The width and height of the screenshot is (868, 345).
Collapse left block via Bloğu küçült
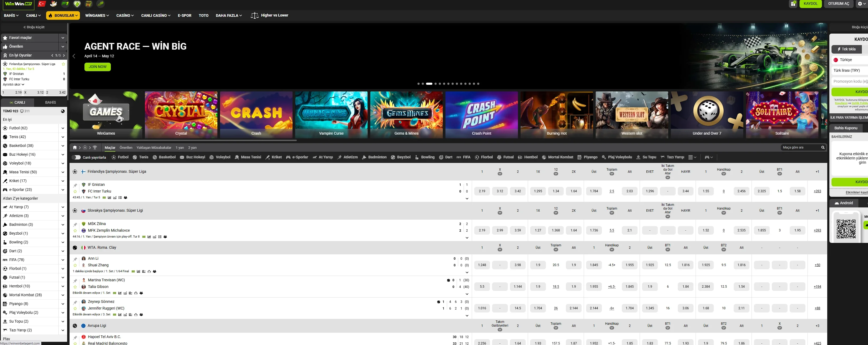coord(34,27)
